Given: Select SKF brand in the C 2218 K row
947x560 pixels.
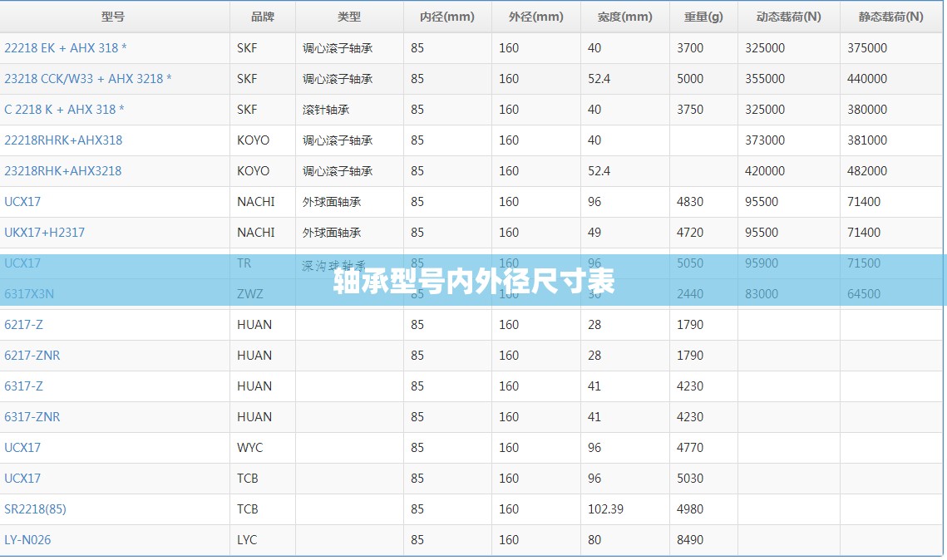Looking at the screenshot, I should point(247,110).
